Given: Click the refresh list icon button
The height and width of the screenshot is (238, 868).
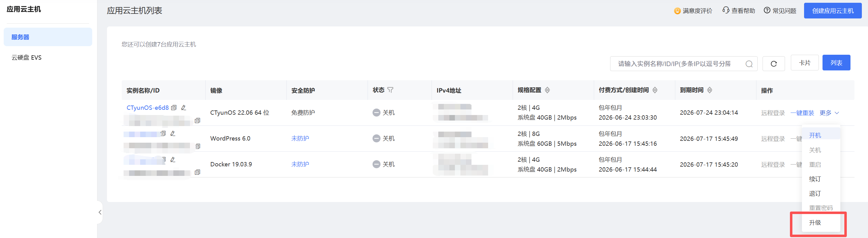Looking at the screenshot, I should pos(774,64).
